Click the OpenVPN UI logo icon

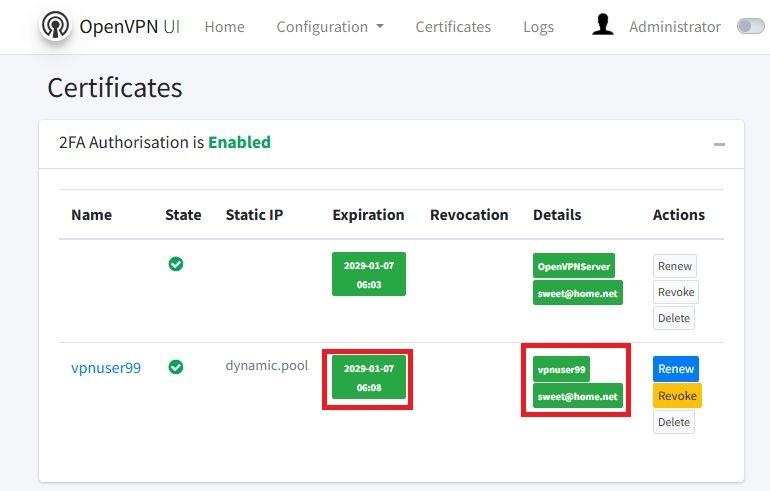pos(55,25)
